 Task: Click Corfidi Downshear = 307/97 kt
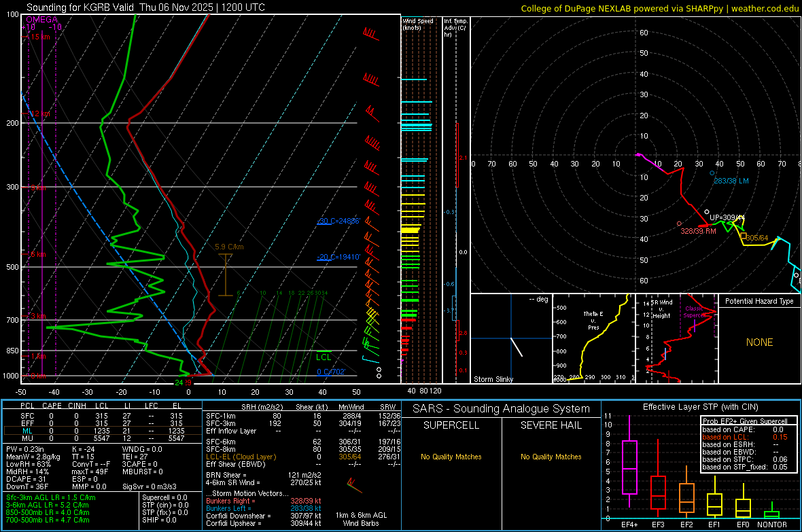coord(264,516)
